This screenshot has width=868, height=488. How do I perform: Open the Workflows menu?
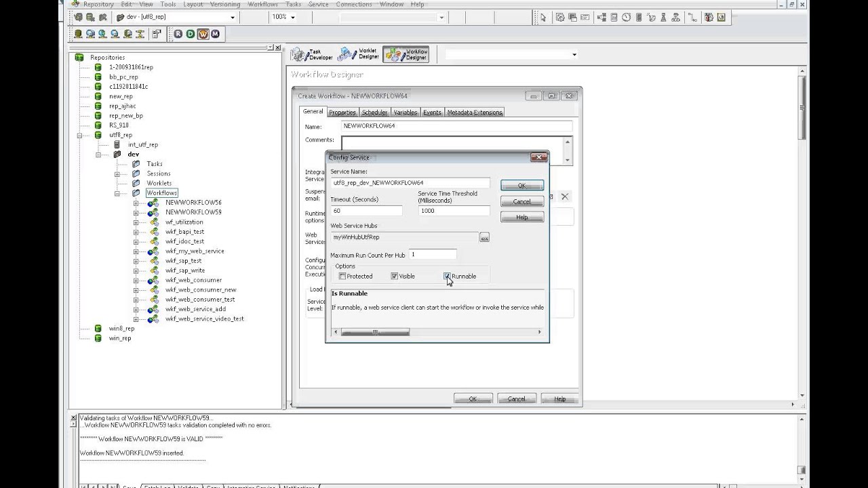tap(262, 4)
